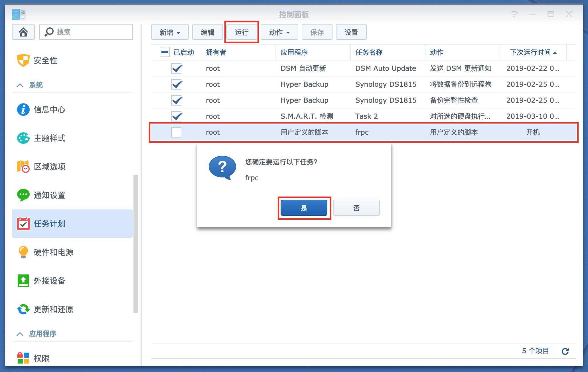Click the 拥有者 column header
Image resolution: width=588 pixels, height=372 pixels.
(x=238, y=52)
